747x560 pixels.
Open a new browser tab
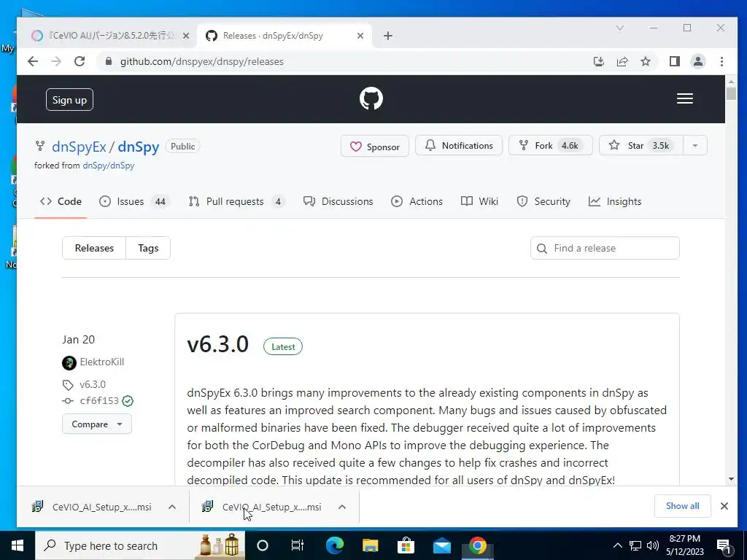pyautogui.click(x=388, y=36)
